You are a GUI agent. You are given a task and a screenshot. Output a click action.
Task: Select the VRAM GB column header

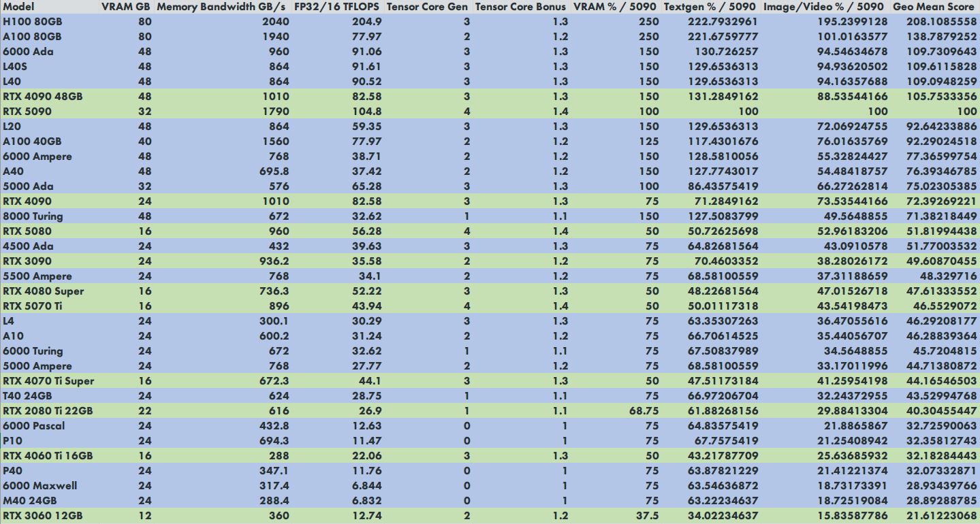click(x=126, y=7)
